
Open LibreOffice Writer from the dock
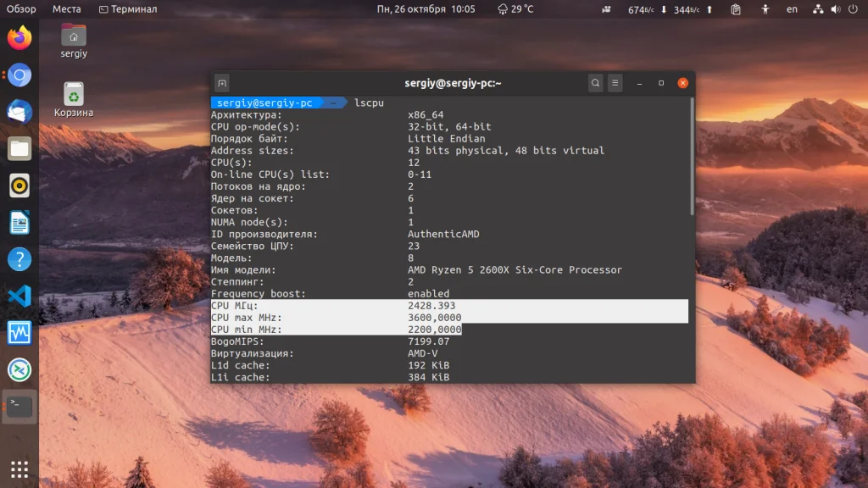pyautogui.click(x=19, y=223)
